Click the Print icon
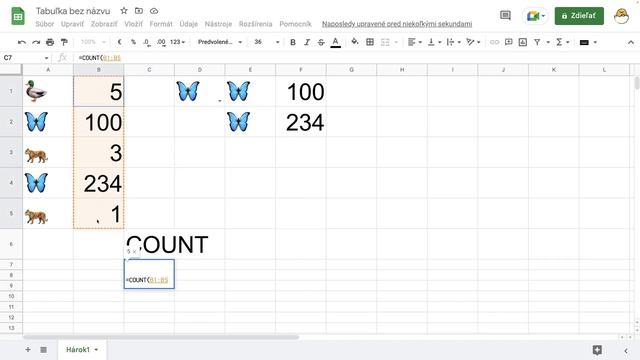640x360 pixels. point(50,42)
